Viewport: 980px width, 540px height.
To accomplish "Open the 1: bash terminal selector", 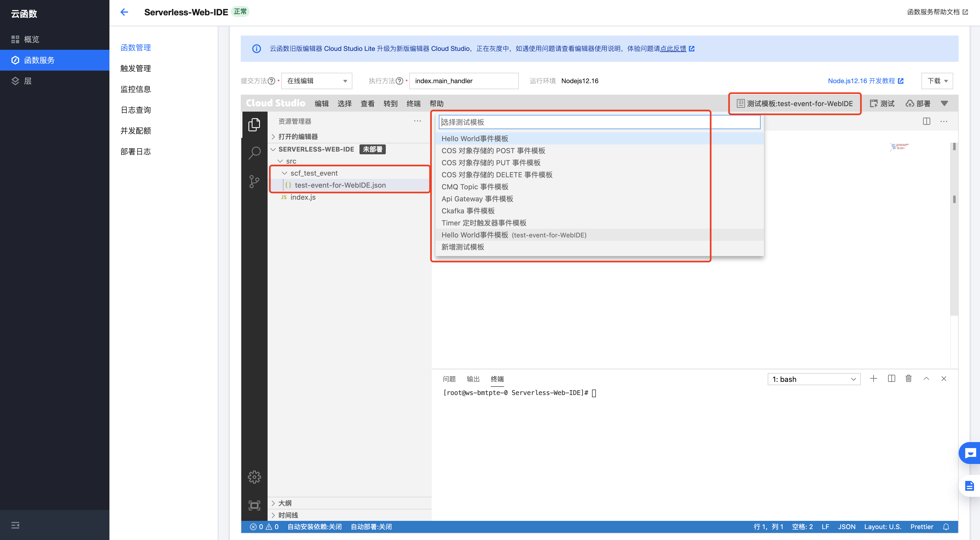I will point(814,379).
